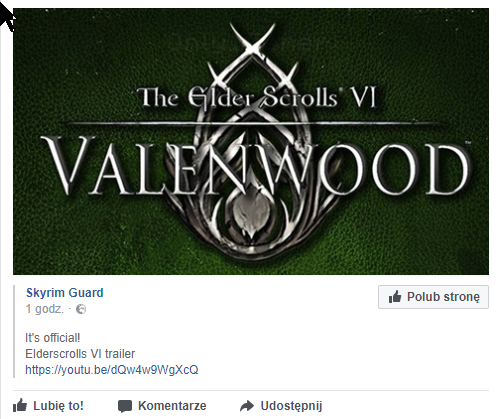Click the speech bubble comment icon

[x=125, y=406]
